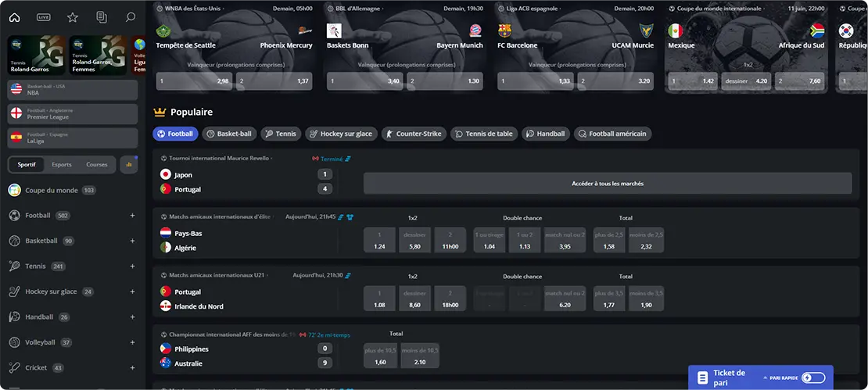Open the bet history document icon
This screenshot has height=390, width=868.
102,17
